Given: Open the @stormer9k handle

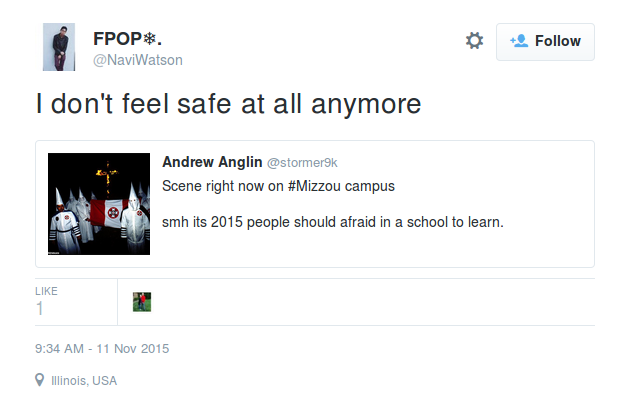Looking at the screenshot, I should point(303,162).
